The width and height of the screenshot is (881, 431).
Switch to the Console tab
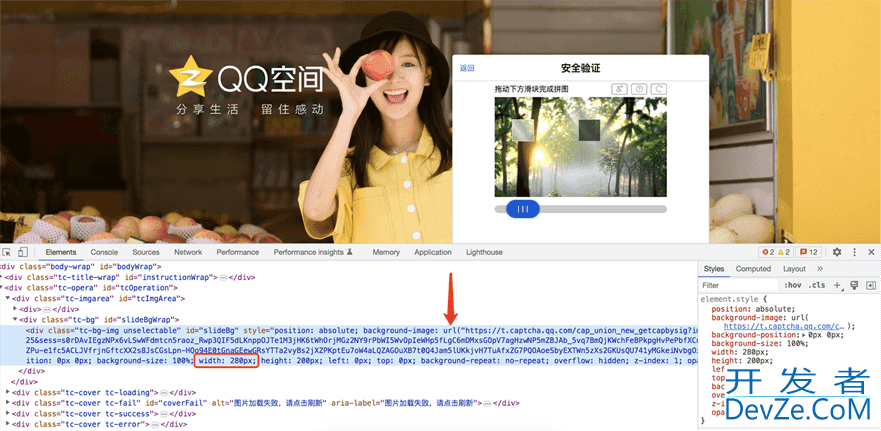(105, 252)
